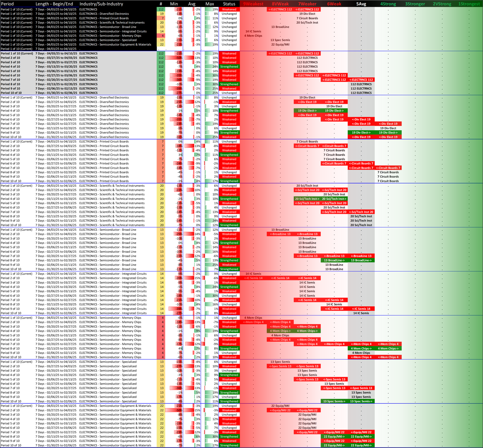Select the 5Avg column header
Viewport: 483px width, 448px height.
(361, 4)
